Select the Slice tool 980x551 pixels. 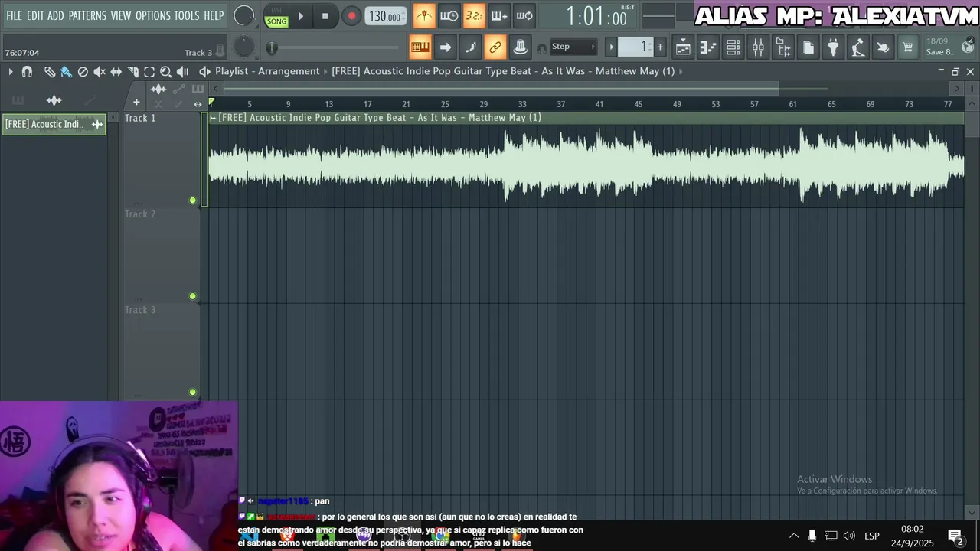click(133, 71)
